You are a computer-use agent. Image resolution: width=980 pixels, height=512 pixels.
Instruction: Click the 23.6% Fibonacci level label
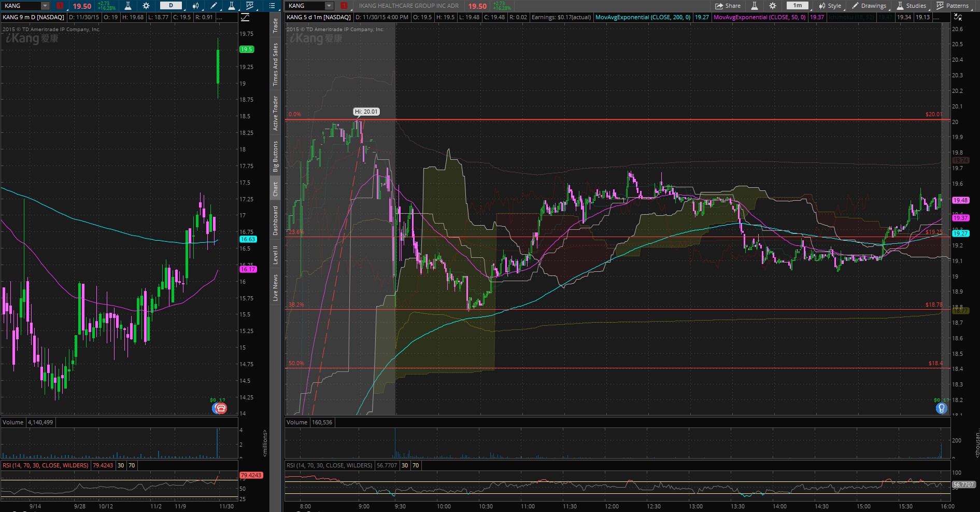[296, 232]
